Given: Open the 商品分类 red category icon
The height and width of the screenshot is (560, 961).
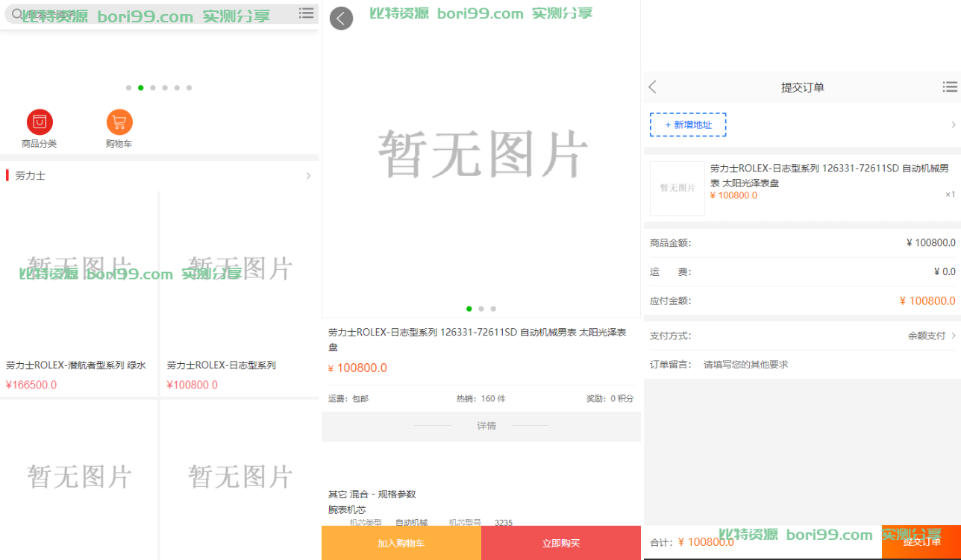Looking at the screenshot, I should (40, 122).
